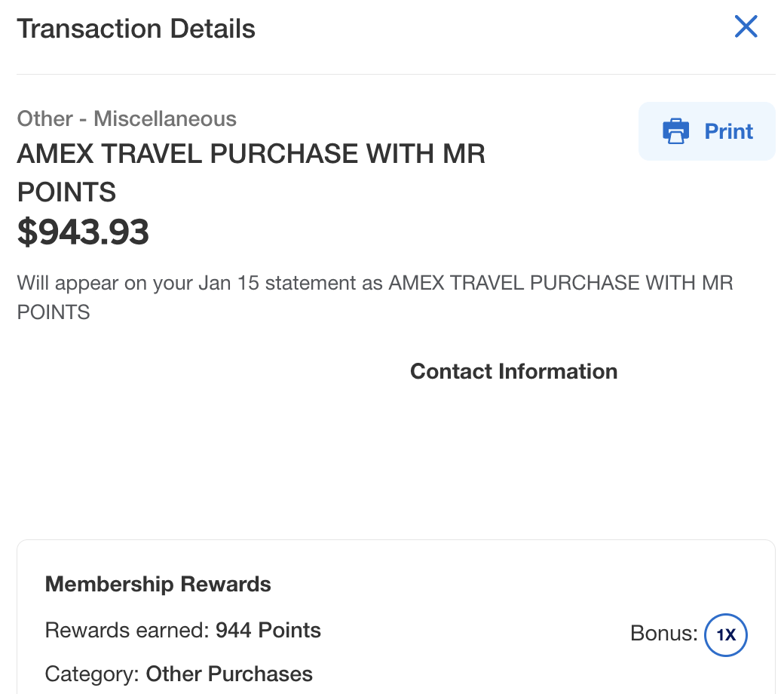The image size is (784, 694).
Task: Click the 1X bonus badge
Action: point(725,635)
